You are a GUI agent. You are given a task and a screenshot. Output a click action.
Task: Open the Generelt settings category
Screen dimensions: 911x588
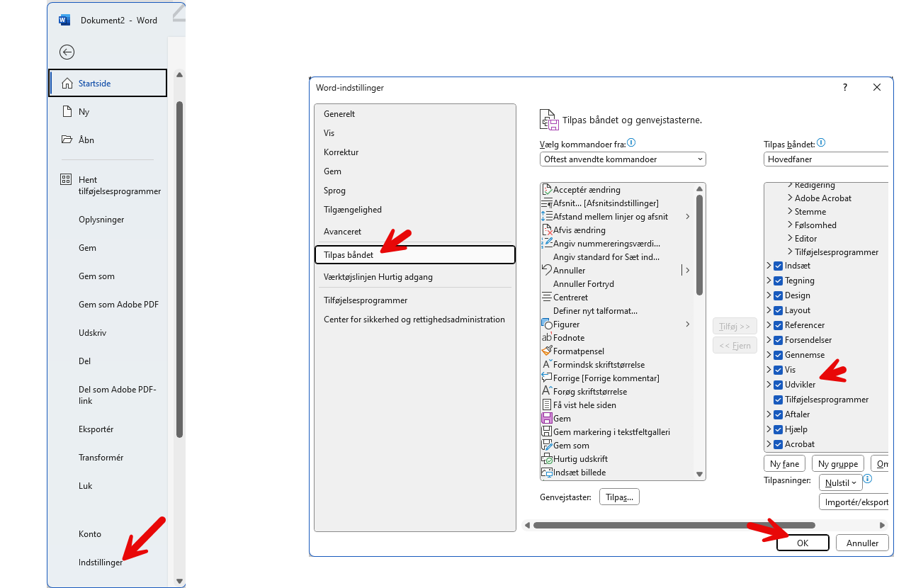[x=414, y=114]
